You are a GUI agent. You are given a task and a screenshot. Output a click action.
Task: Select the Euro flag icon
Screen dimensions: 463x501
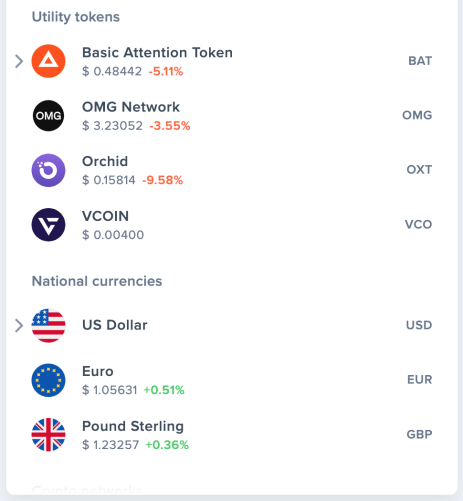pyautogui.click(x=48, y=380)
